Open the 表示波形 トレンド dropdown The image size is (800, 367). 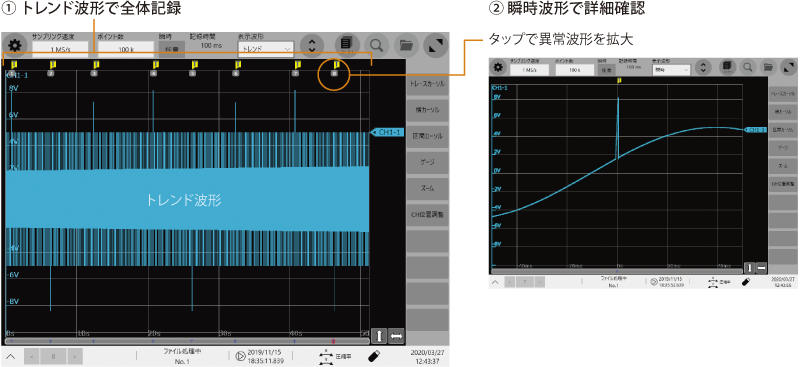point(266,49)
